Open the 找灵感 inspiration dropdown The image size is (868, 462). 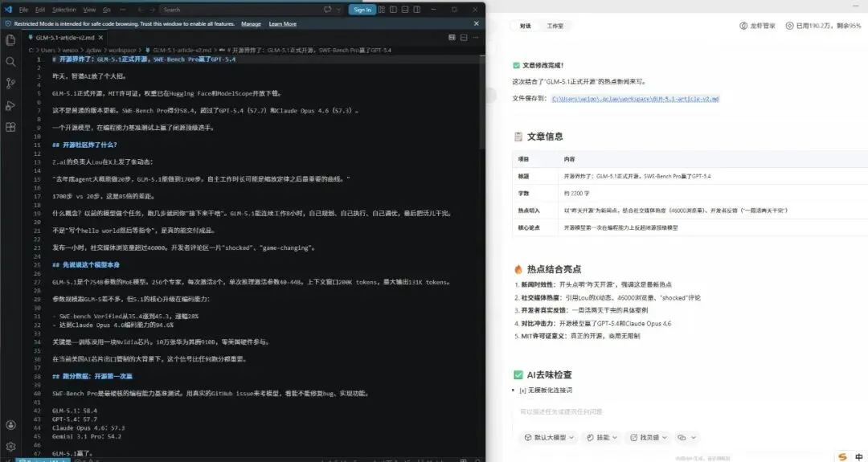click(649, 437)
